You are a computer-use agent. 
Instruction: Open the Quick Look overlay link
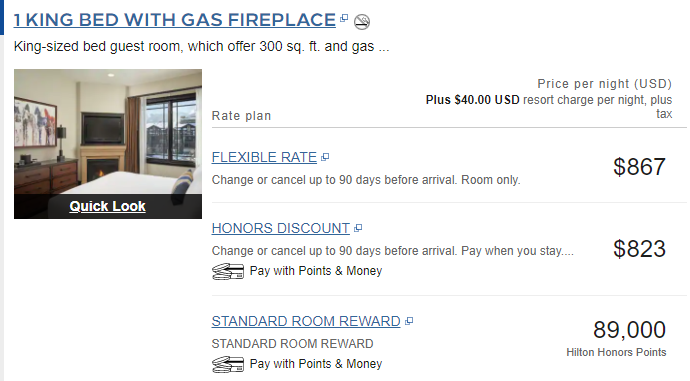pyautogui.click(x=107, y=206)
